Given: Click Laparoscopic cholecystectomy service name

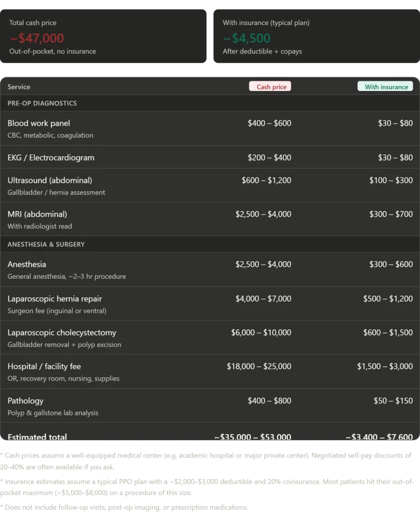Looking at the screenshot, I should click(x=61, y=333).
